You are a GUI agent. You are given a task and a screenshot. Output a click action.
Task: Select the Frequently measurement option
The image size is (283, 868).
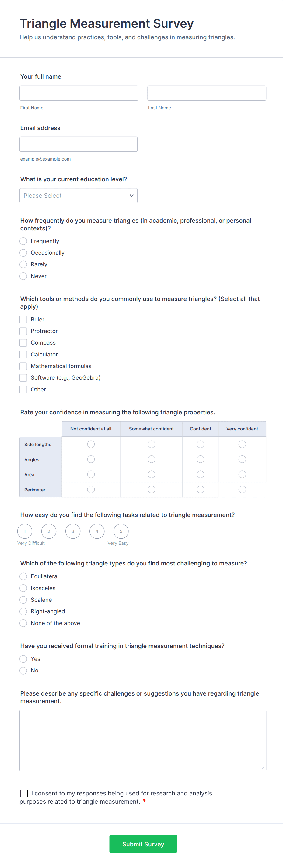click(23, 241)
